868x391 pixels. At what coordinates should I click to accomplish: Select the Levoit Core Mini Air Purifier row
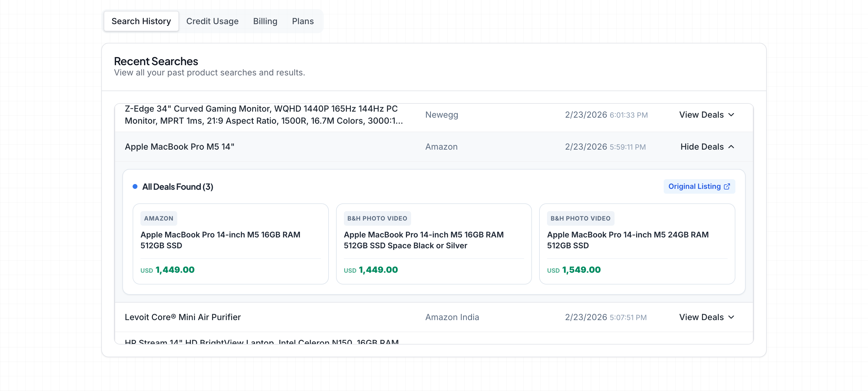tap(183, 317)
